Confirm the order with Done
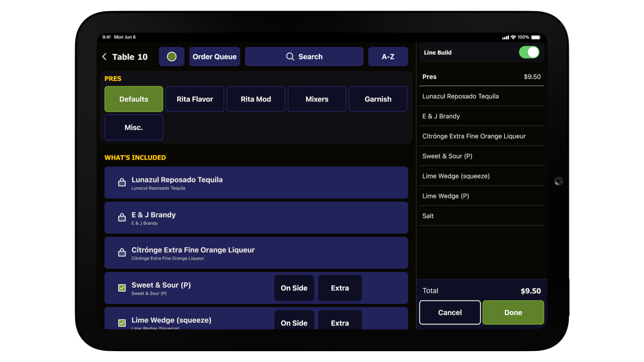The image size is (644, 362). point(513,312)
